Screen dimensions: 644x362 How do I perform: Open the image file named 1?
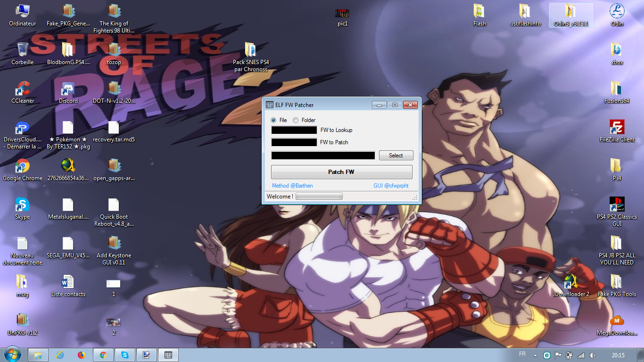coord(114,287)
